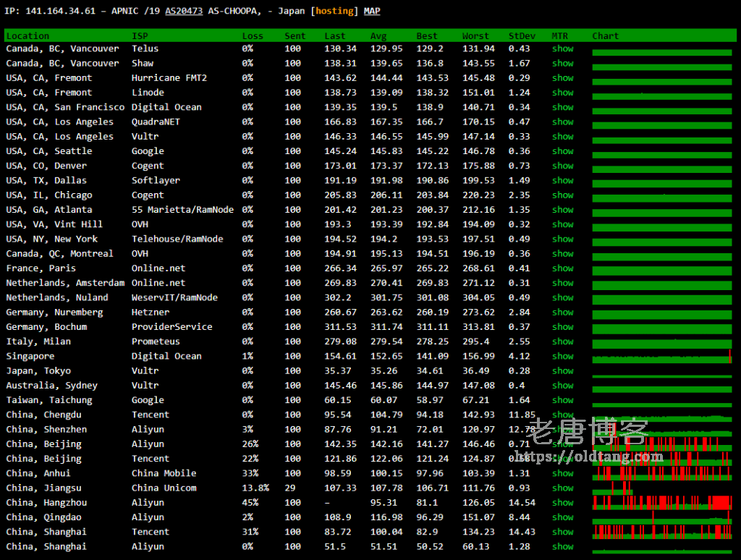Show MTR for Netherlands, Amsterdam row

pyautogui.click(x=562, y=283)
